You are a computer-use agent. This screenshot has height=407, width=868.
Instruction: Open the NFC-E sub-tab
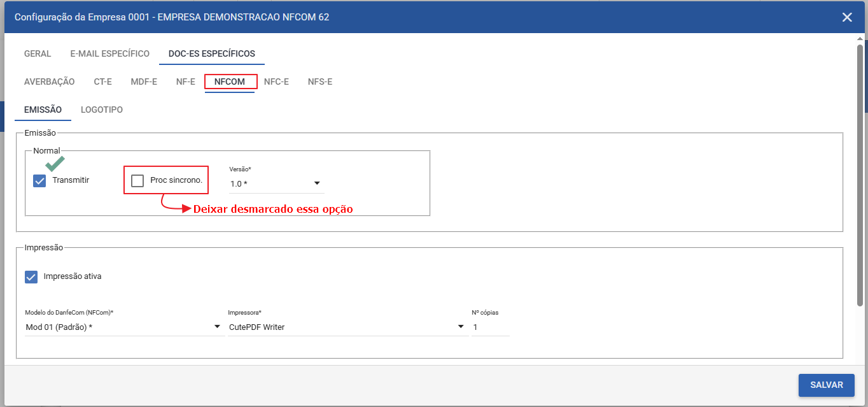pyautogui.click(x=276, y=82)
